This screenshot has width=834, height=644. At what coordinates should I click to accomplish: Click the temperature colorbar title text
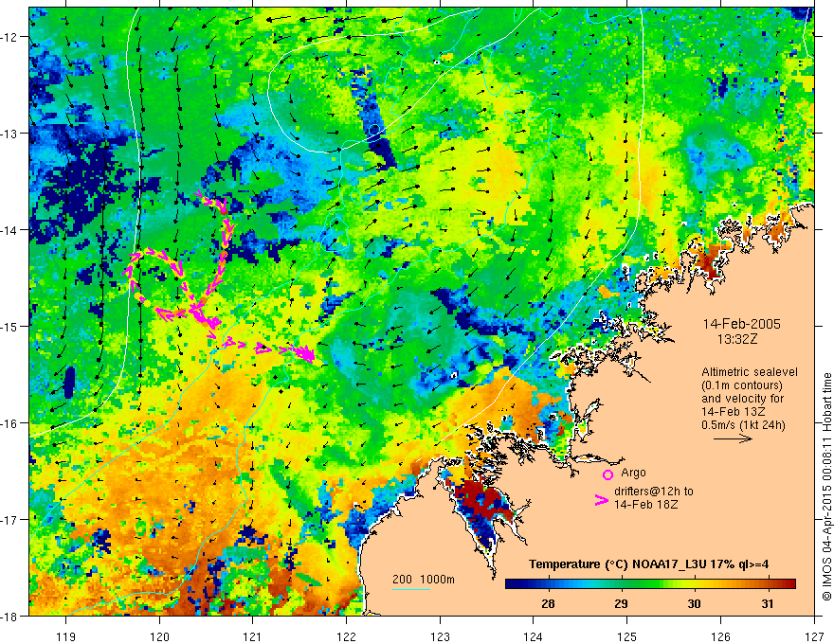tap(648, 564)
